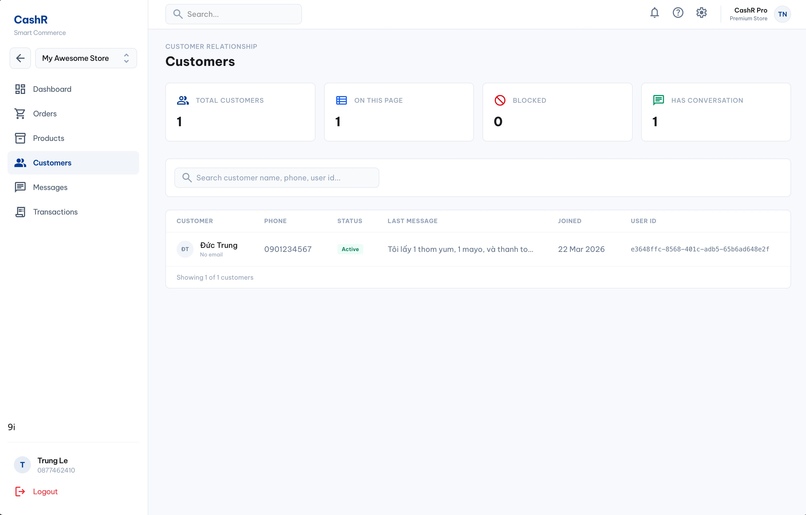Screen dimensions: 806x515
Task: Open the notifications bell icon
Action: 654,13
